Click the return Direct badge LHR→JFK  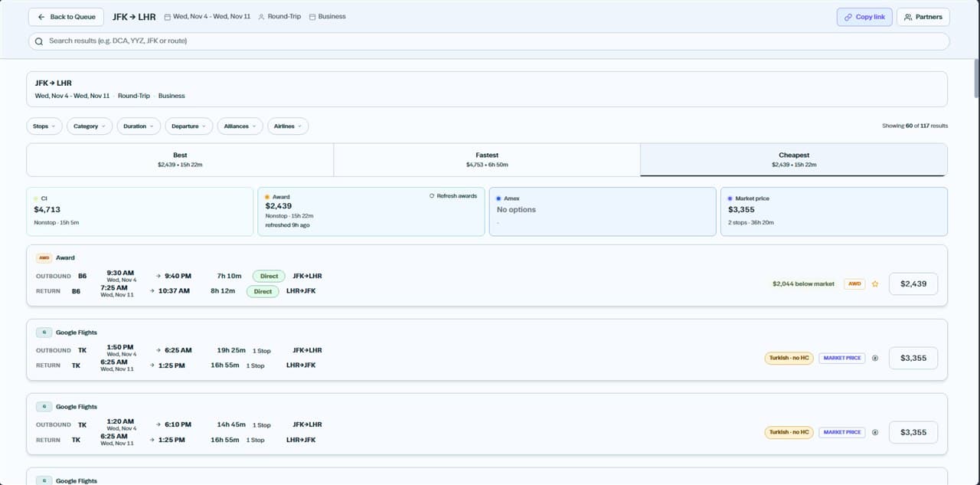(x=263, y=291)
